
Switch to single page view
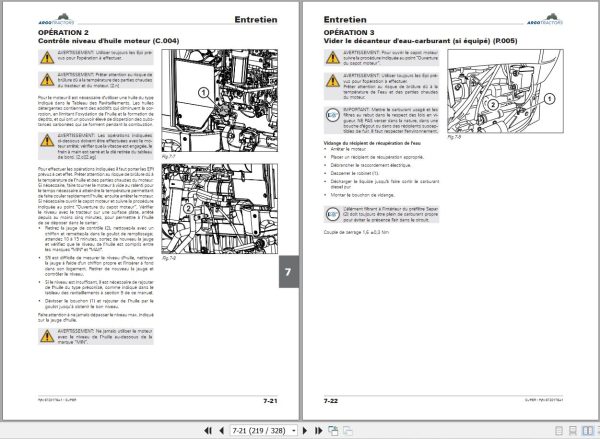(x=559, y=431)
